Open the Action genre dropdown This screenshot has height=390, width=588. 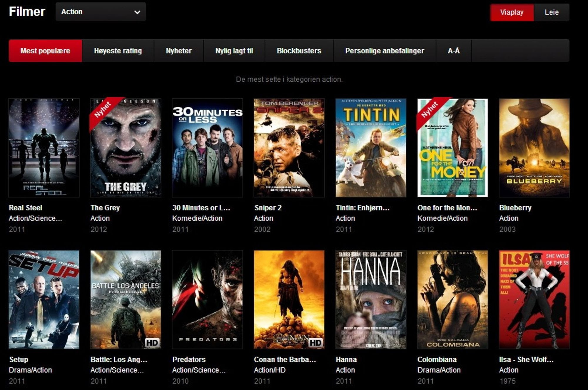tap(101, 12)
